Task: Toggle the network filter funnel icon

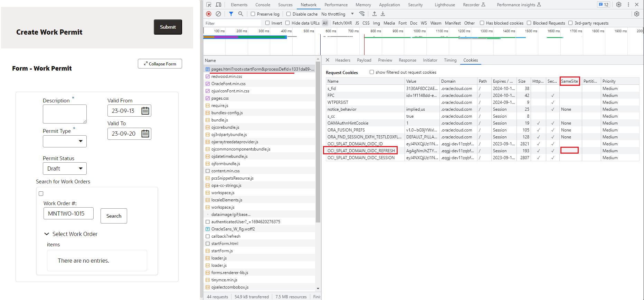Action: (231, 14)
